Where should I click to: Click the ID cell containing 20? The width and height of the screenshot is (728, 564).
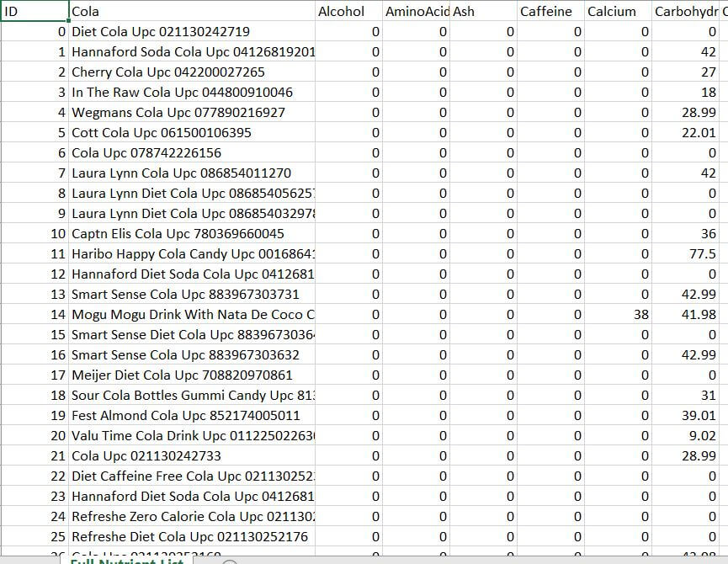(x=35, y=435)
